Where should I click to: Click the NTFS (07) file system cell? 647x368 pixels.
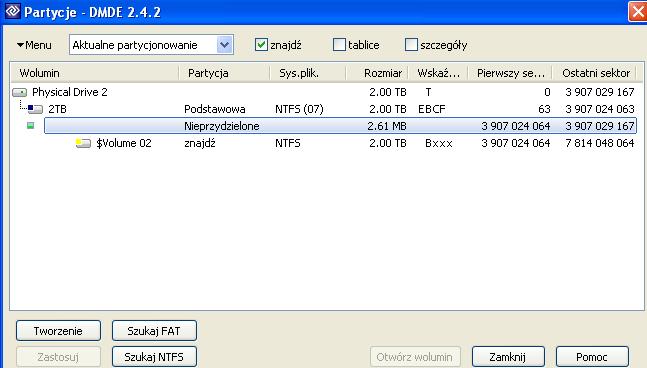tap(299, 109)
